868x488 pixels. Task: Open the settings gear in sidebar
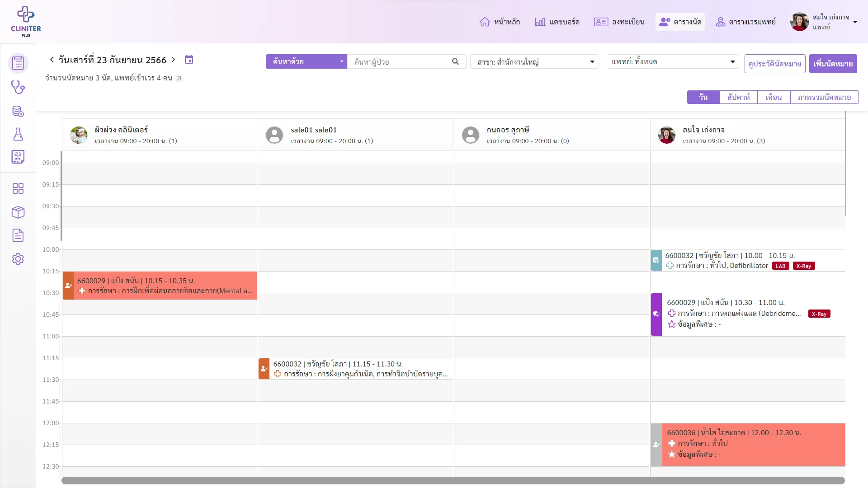(x=18, y=259)
